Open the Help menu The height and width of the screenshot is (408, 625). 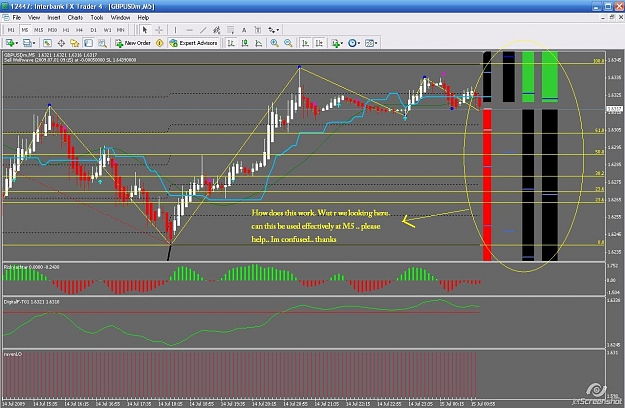(143, 18)
